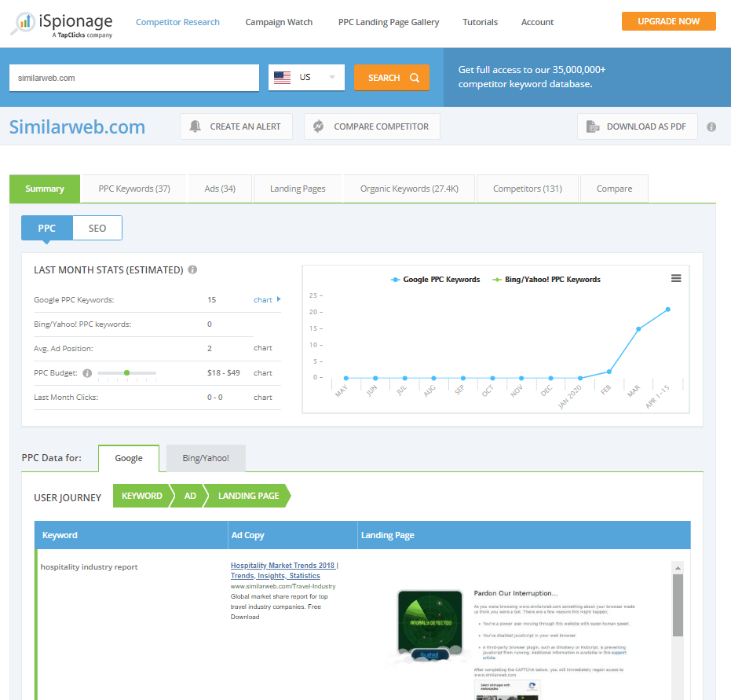
Task: Click Compare Competitor button
Action: (x=372, y=126)
